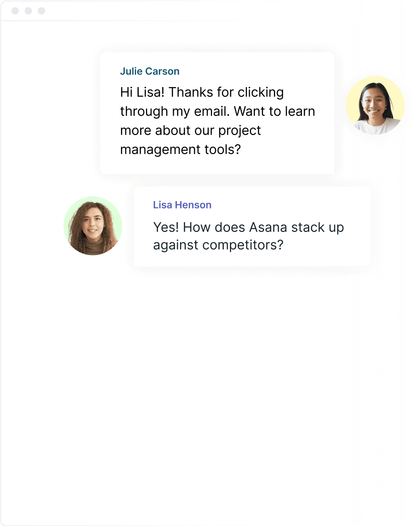This screenshot has height=526, width=420.
Task: Click the word 'through' in Julie's message
Action: [x=144, y=111]
